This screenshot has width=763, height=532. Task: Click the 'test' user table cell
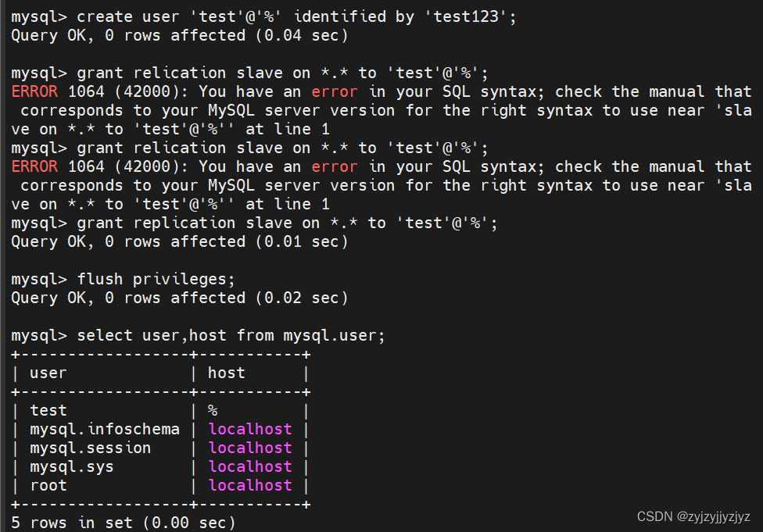pos(48,410)
